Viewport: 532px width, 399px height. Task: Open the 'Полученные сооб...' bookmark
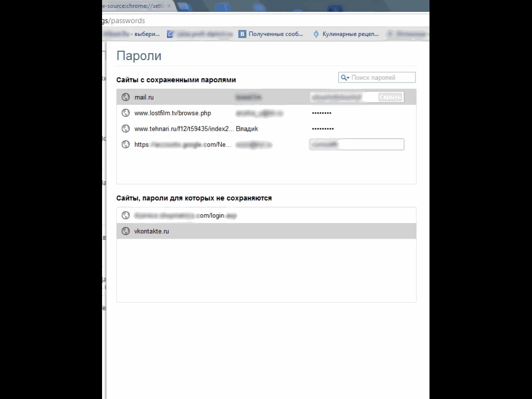click(271, 34)
